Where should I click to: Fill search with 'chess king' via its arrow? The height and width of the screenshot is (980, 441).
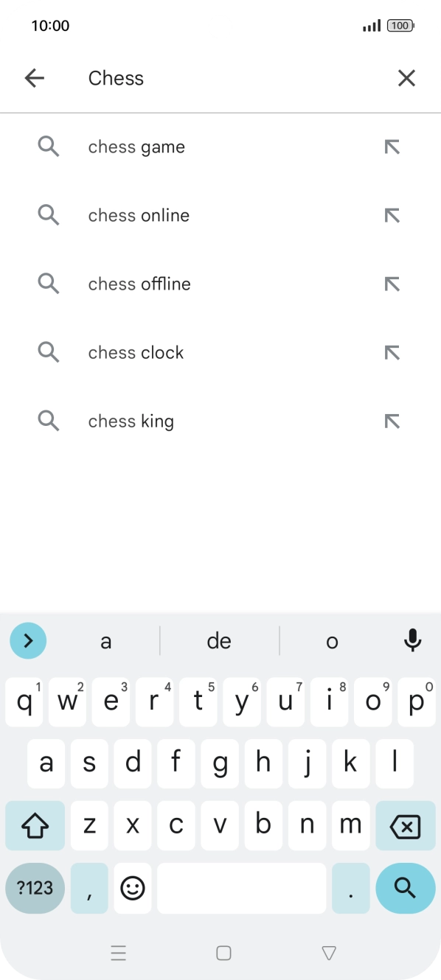coord(392,421)
